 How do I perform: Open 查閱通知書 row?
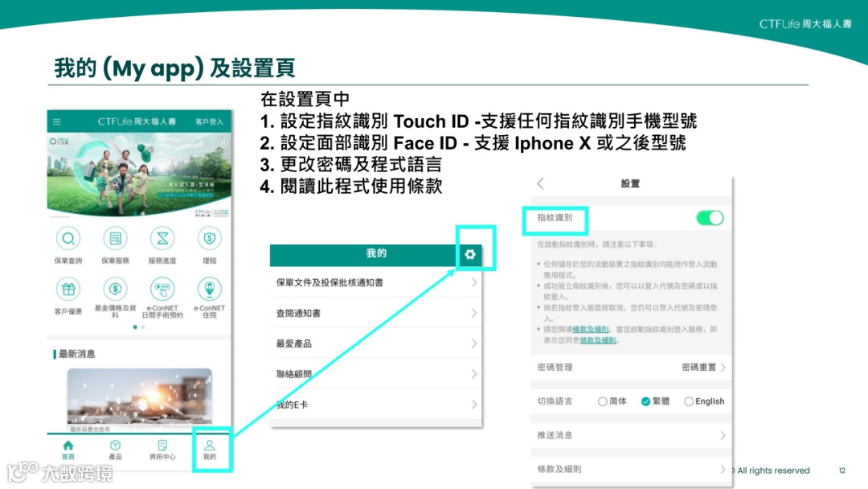(x=376, y=313)
